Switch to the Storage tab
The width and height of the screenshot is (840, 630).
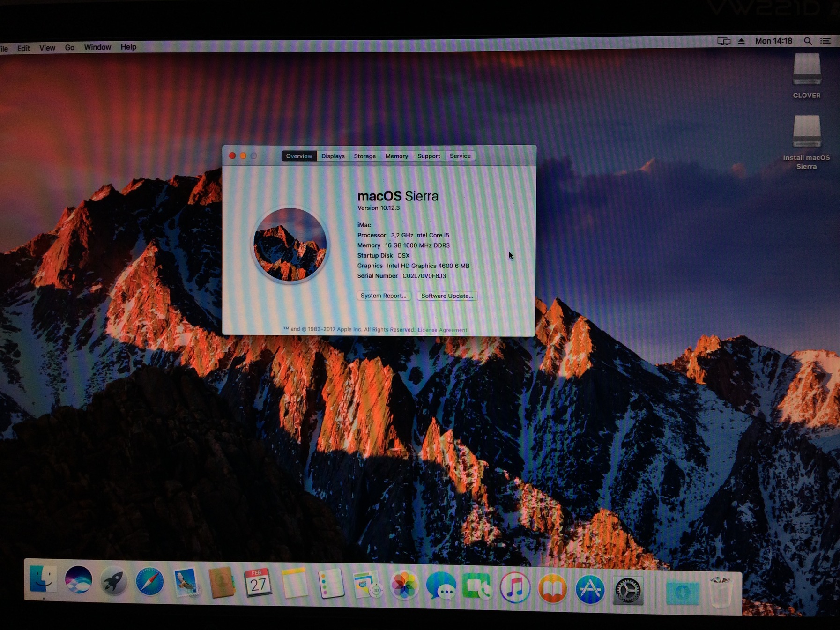365,156
